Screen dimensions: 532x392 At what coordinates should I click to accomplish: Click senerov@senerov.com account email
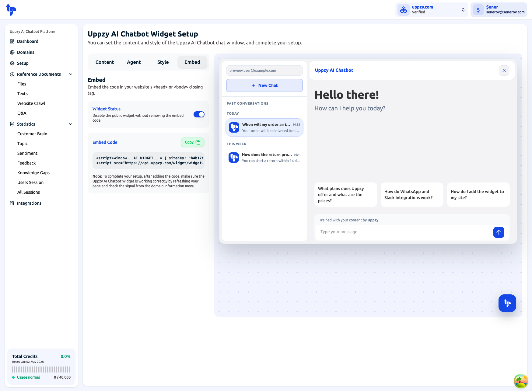(x=505, y=12)
